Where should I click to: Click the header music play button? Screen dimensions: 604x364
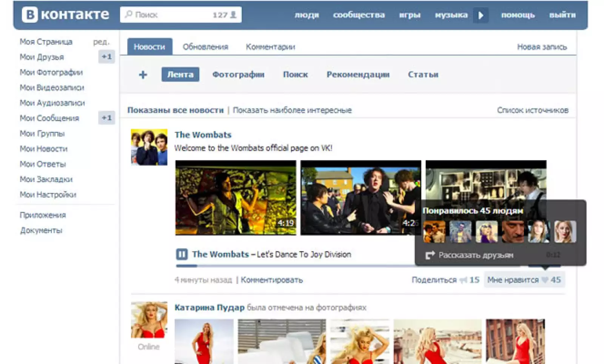481,15
